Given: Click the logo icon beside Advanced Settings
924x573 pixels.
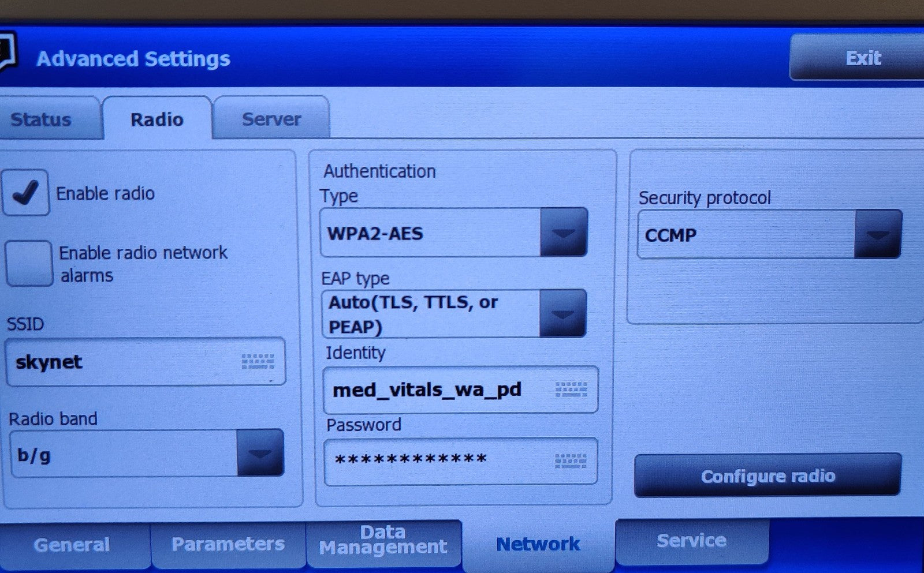Looking at the screenshot, I should pos(8,51).
